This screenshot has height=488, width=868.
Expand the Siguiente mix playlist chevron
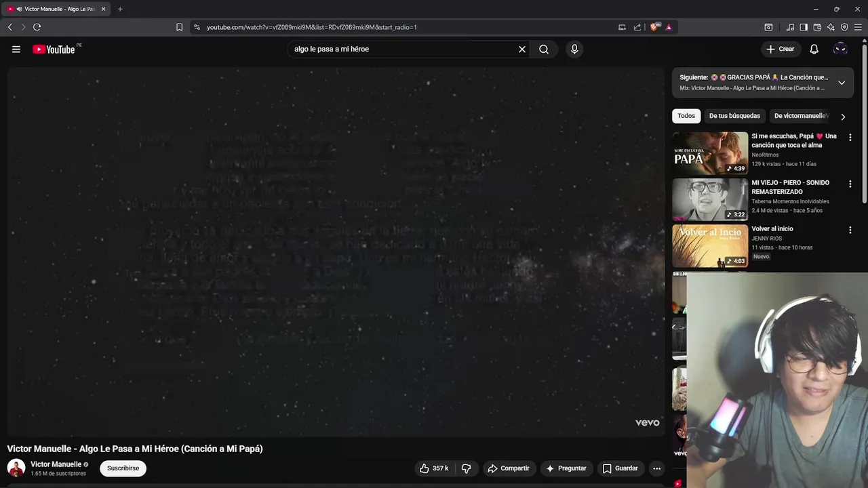pos(842,83)
